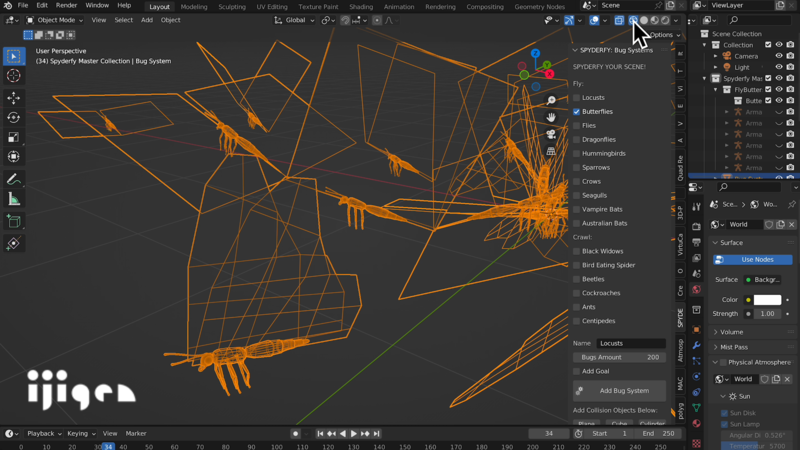
Task: Open the viewport Options dropdown
Action: [x=665, y=35]
